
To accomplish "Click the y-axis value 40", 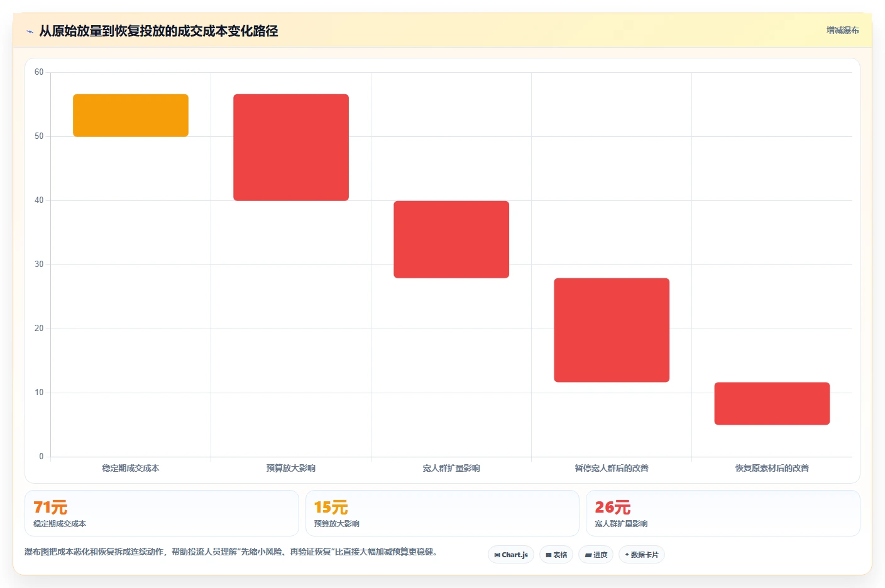I will [x=39, y=200].
